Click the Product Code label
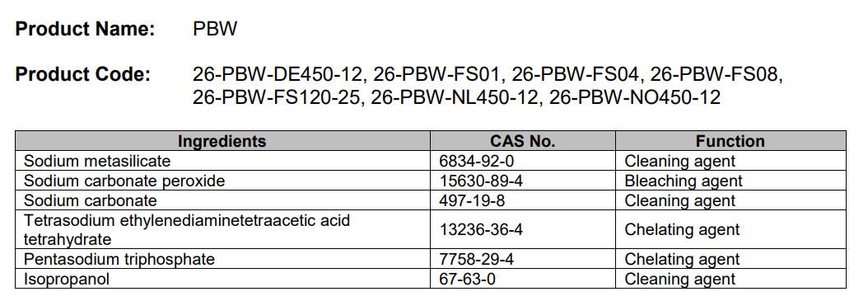Screen dimensions: 868x301 [x=83, y=73]
